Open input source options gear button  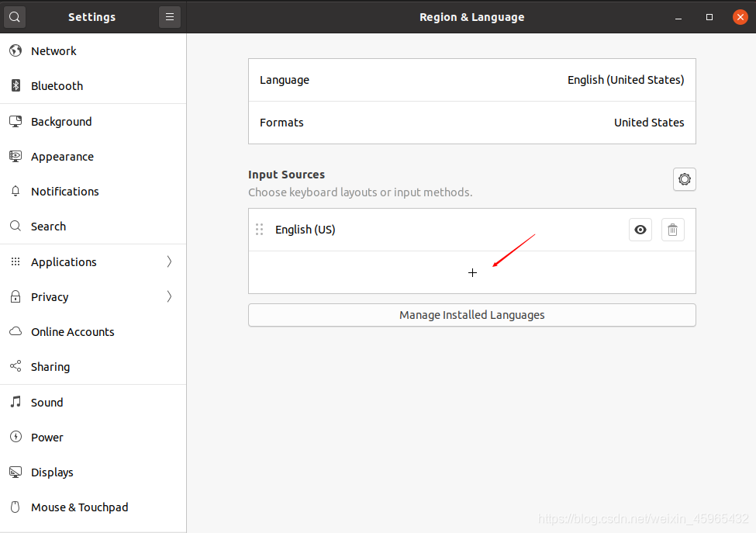pos(684,179)
